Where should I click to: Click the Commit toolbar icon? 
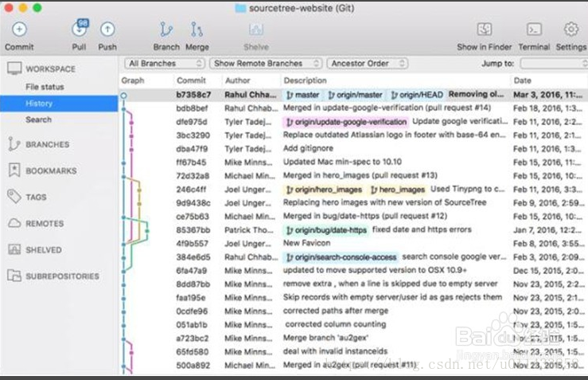tap(19, 29)
